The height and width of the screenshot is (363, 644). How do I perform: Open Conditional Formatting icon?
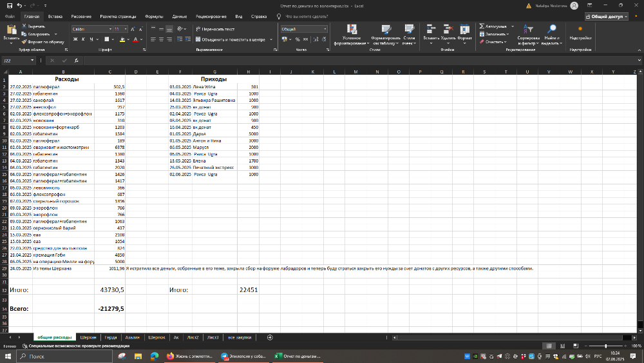(352, 30)
